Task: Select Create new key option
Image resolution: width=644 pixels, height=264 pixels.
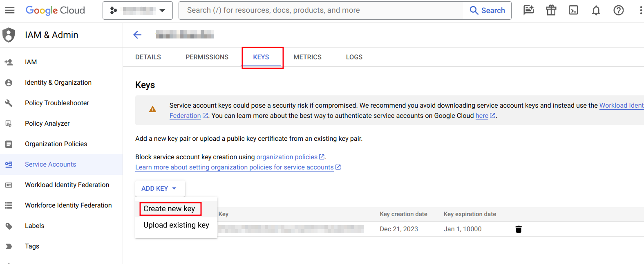Action: click(169, 209)
